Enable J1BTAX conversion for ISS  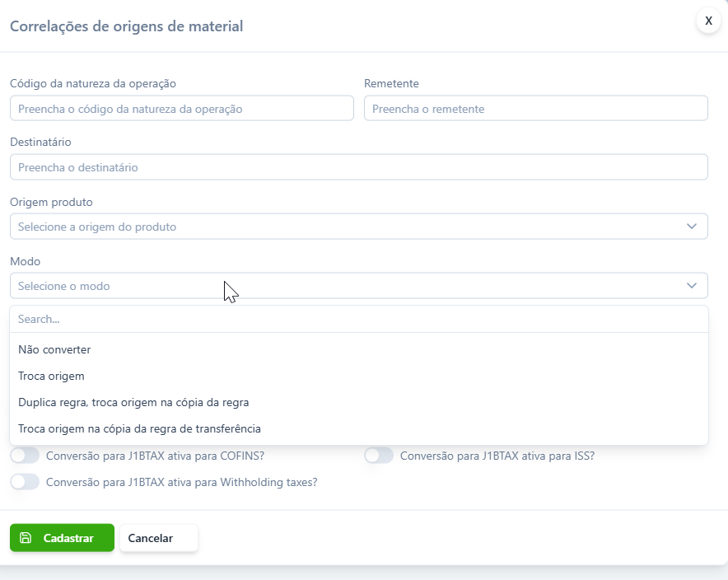coord(379,456)
